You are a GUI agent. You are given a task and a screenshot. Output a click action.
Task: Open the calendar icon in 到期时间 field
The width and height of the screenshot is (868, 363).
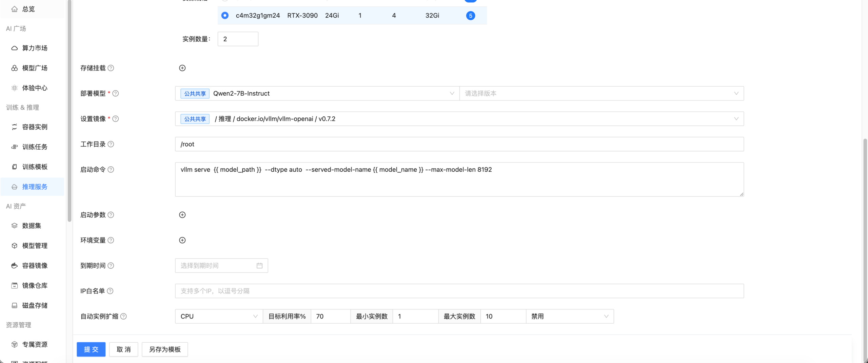pyautogui.click(x=259, y=266)
